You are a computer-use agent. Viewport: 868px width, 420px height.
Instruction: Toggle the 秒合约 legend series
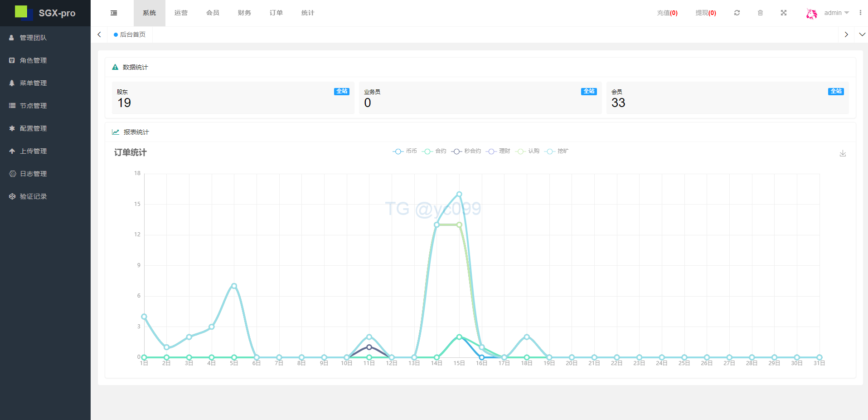(x=466, y=151)
